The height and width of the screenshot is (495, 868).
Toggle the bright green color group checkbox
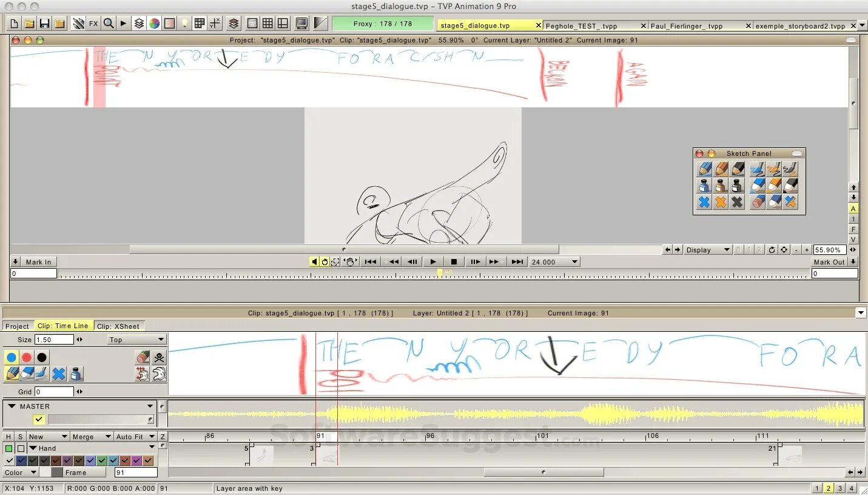click(102, 461)
